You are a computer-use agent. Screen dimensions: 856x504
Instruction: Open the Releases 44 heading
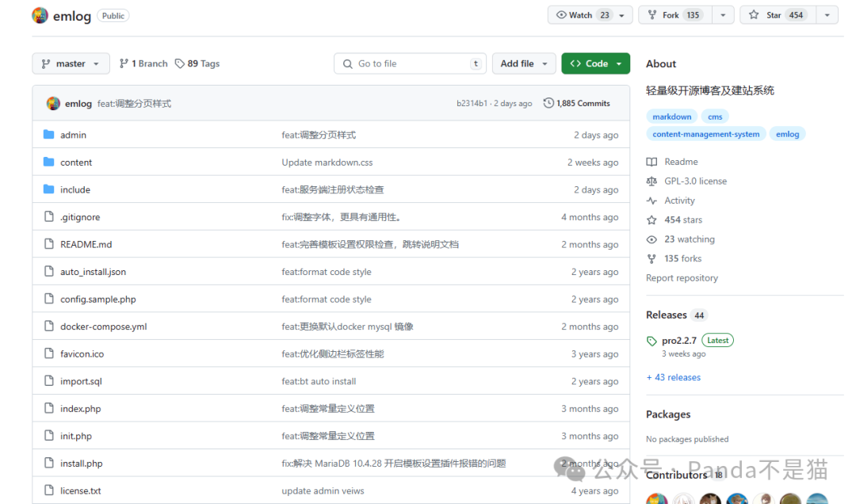click(x=676, y=315)
